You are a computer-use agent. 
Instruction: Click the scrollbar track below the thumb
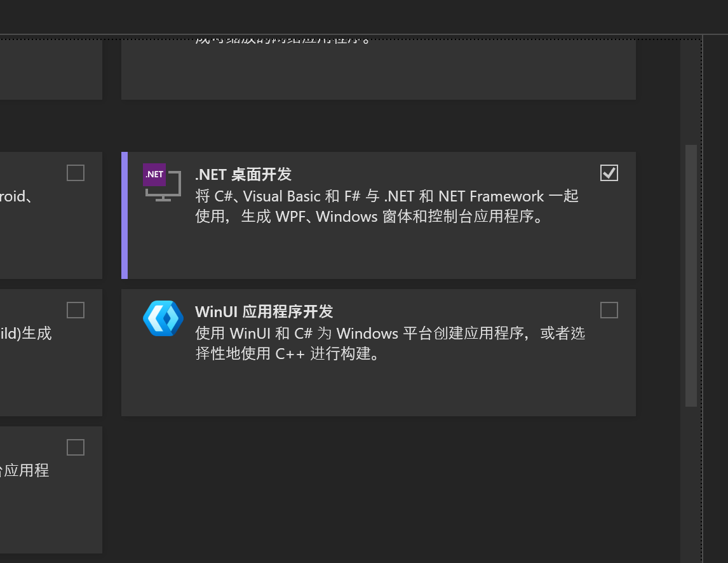click(x=691, y=483)
